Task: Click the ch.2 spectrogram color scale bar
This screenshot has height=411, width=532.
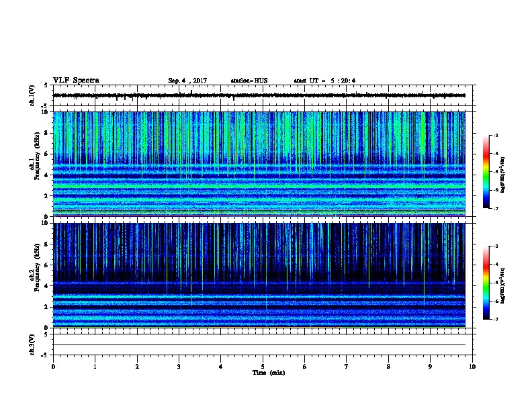Action: [x=486, y=283]
